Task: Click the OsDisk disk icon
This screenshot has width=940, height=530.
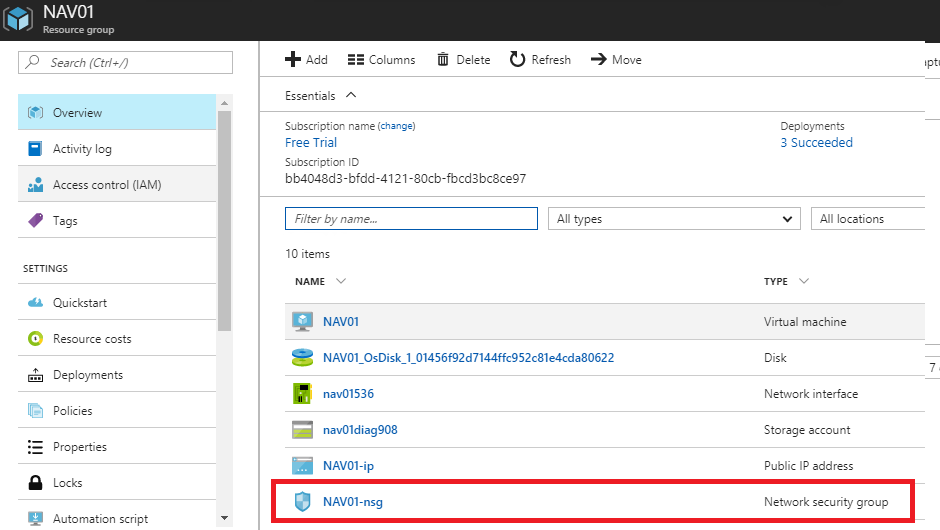Action: tap(302, 358)
